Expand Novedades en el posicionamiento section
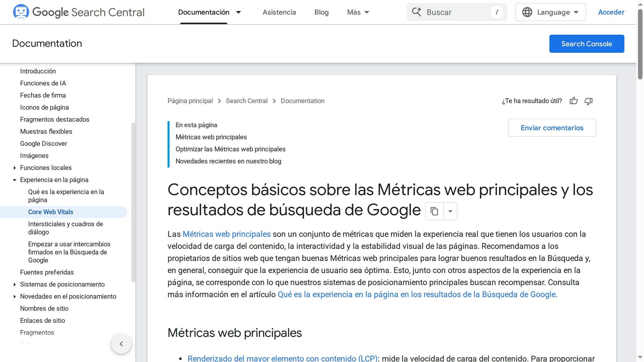 pyautogui.click(x=14, y=297)
